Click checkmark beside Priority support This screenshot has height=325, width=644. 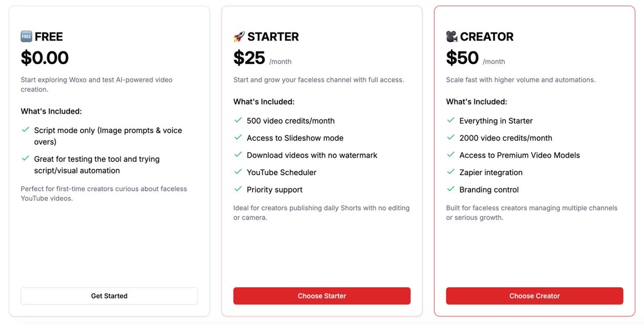238,189
